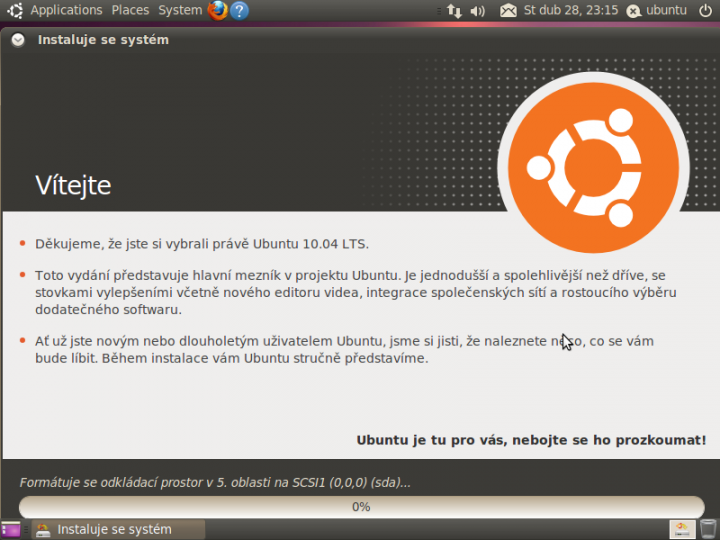The image size is (720, 540).
Task: Open the ubuntu user status menu
Action: click(x=657, y=11)
